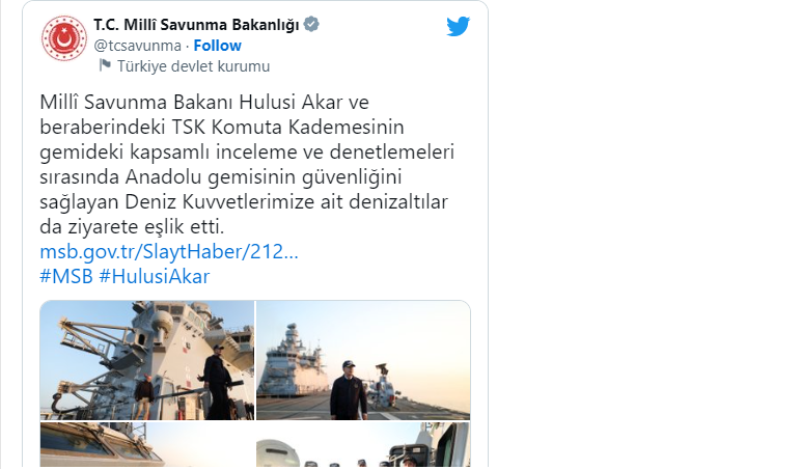Open the bottom-left partially visible photo
This screenshot has width=800, height=469.
pos(147,445)
